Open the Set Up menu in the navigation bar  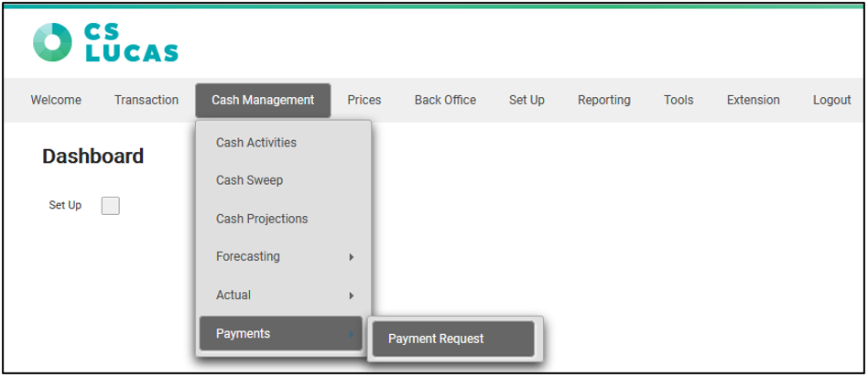click(x=526, y=101)
